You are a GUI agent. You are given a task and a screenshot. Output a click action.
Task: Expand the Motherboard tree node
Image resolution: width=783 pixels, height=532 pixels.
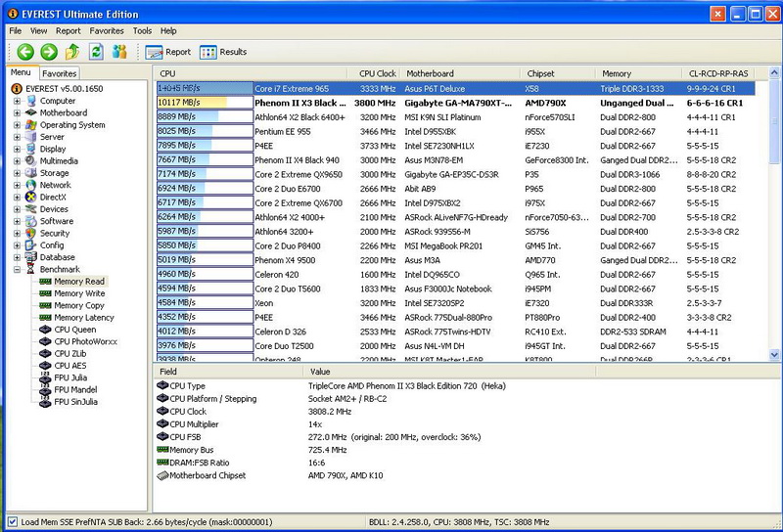[17, 113]
